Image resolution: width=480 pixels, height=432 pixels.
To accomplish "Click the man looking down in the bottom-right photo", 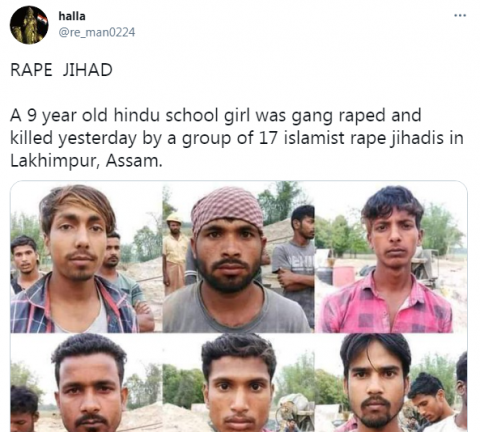I will click(432, 402).
